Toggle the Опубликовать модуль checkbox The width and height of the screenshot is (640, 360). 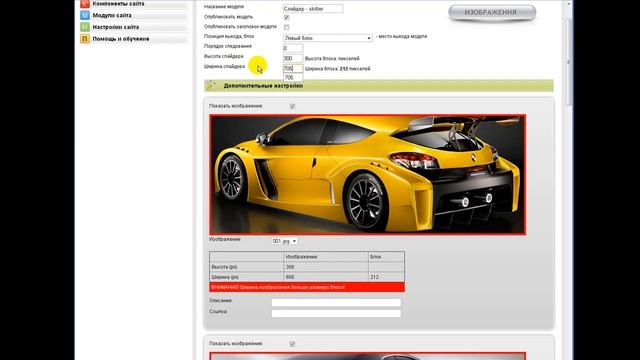(287, 17)
